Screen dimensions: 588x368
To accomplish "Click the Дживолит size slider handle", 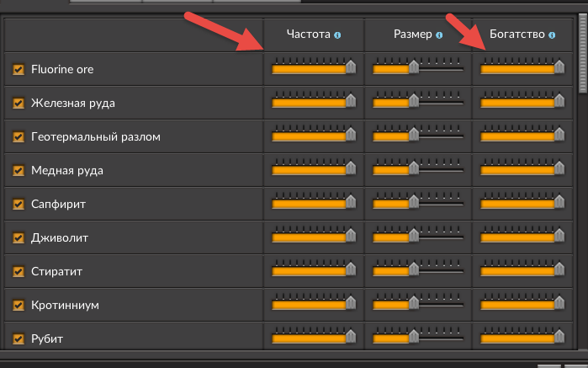I will (x=414, y=235).
